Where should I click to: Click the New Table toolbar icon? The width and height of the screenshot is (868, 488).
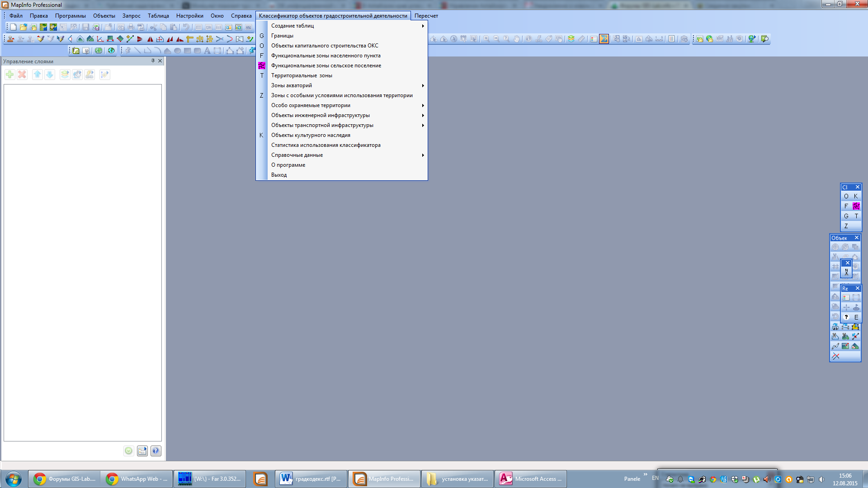point(14,27)
